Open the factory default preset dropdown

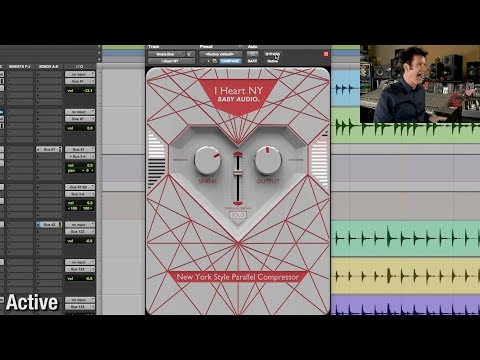(x=221, y=54)
